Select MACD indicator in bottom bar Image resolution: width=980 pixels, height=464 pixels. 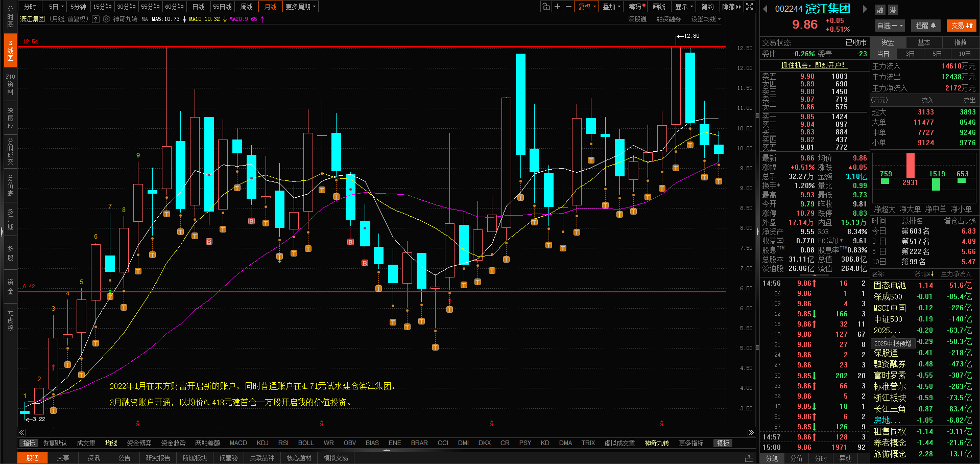coord(238,443)
